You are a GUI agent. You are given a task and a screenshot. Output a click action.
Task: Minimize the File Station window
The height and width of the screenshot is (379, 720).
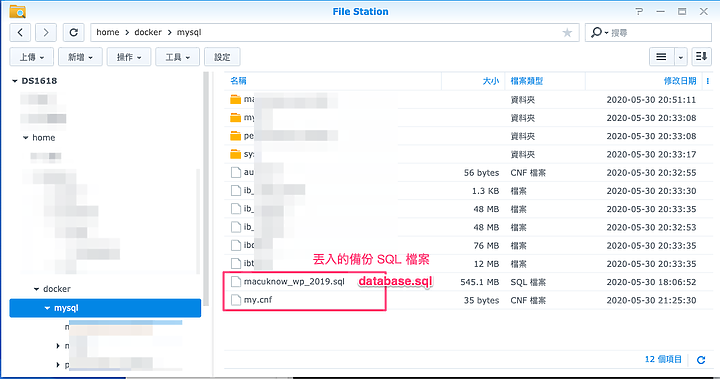tap(661, 11)
